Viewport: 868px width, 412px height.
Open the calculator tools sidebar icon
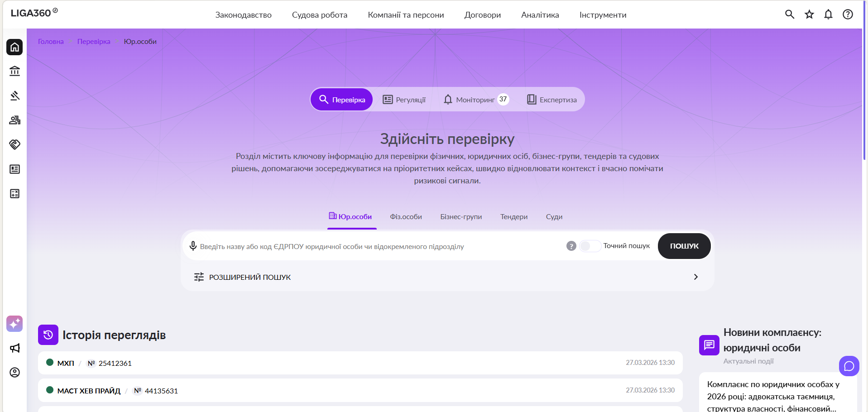click(14, 194)
